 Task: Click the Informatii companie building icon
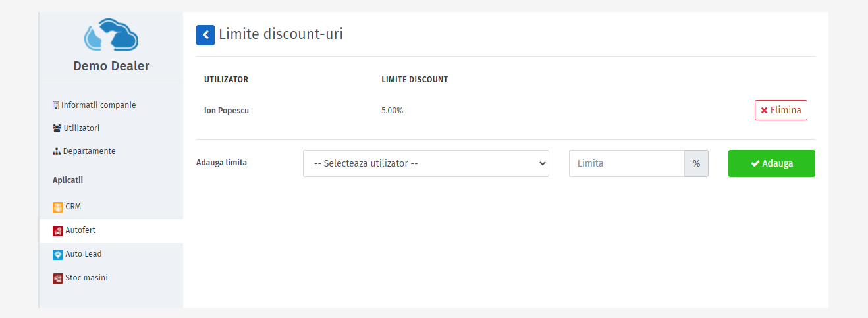tap(56, 105)
